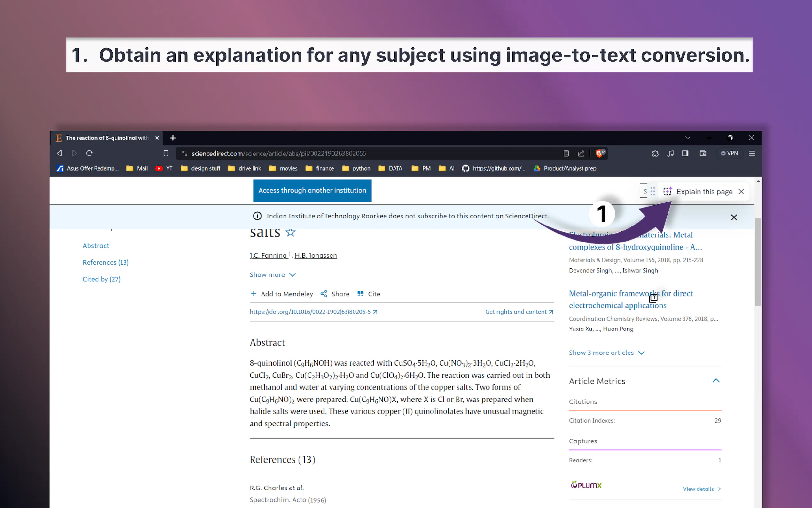Viewport: 812px width, 508px height.
Task: Expand Show more under authors
Action: pyautogui.click(x=273, y=275)
